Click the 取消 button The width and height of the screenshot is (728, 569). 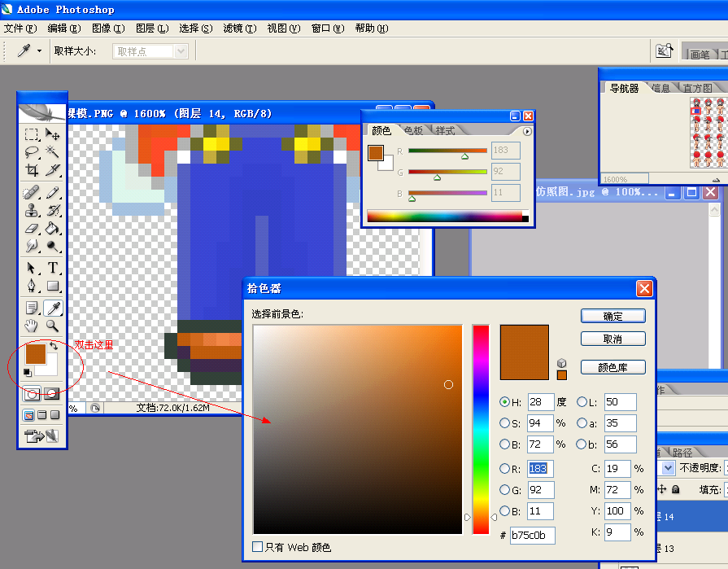(612, 339)
